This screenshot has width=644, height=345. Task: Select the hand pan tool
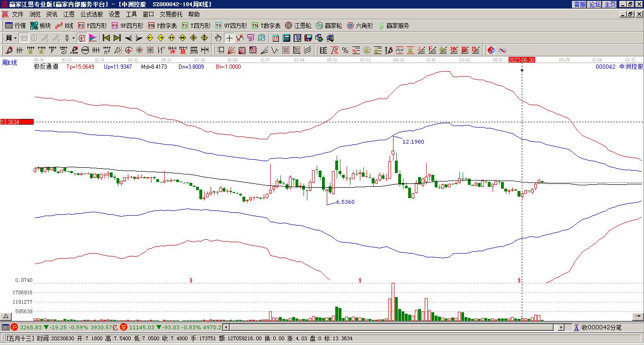pyautogui.click(x=218, y=38)
